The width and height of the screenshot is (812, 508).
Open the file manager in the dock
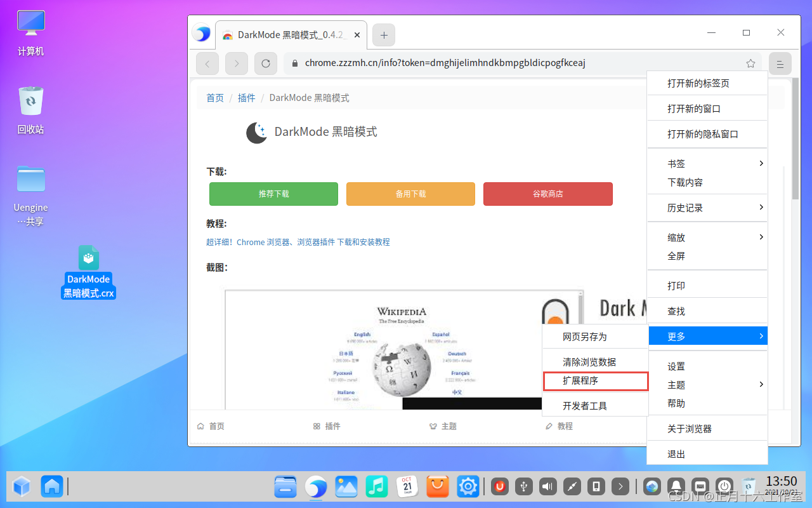coord(285,487)
